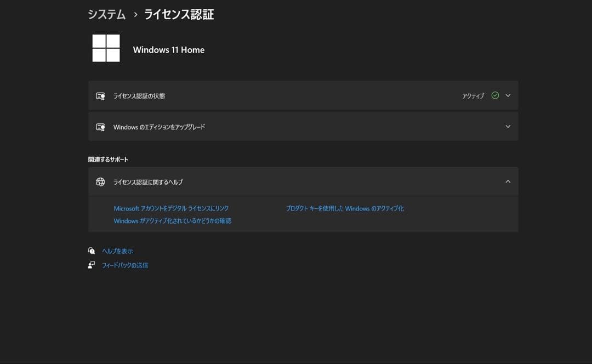Click プロダクト キーを使用した Windows のアクティブ化
This screenshot has width=592, height=364.
pos(345,208)
